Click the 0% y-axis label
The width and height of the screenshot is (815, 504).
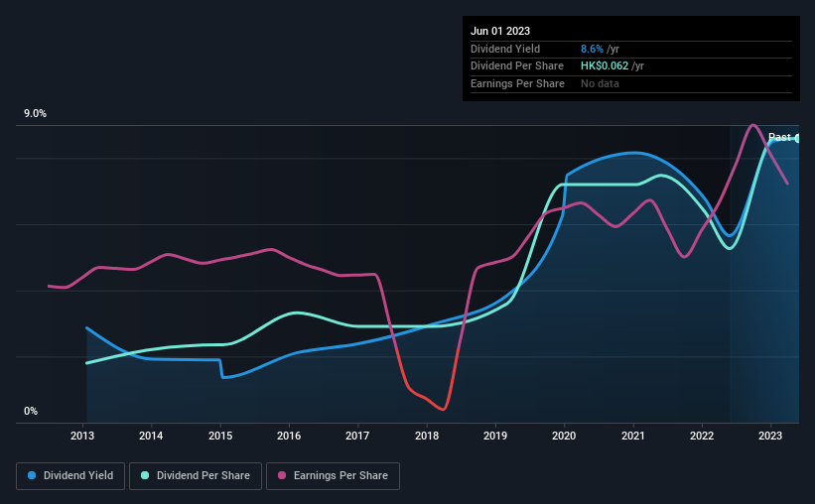click(x=31, y=411)
